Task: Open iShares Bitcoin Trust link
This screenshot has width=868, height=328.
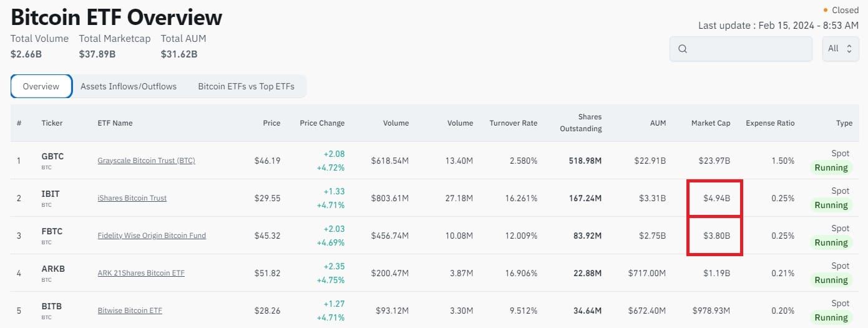Action: (132, 198)
